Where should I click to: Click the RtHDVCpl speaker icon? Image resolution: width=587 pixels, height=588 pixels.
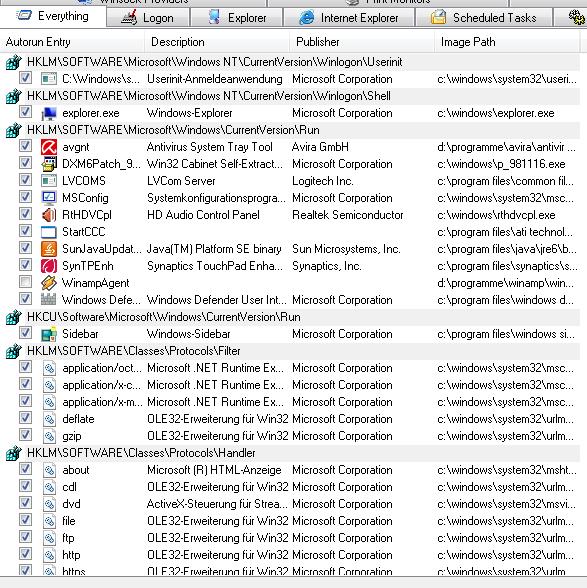point(49,215)
